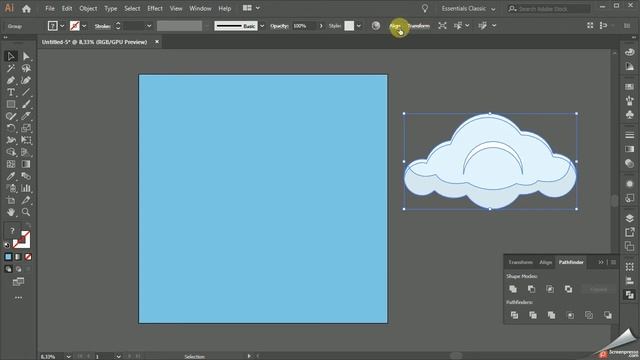Select the Slice tool
The width and height of the screenshot is (640, 360).
(26, 200)
